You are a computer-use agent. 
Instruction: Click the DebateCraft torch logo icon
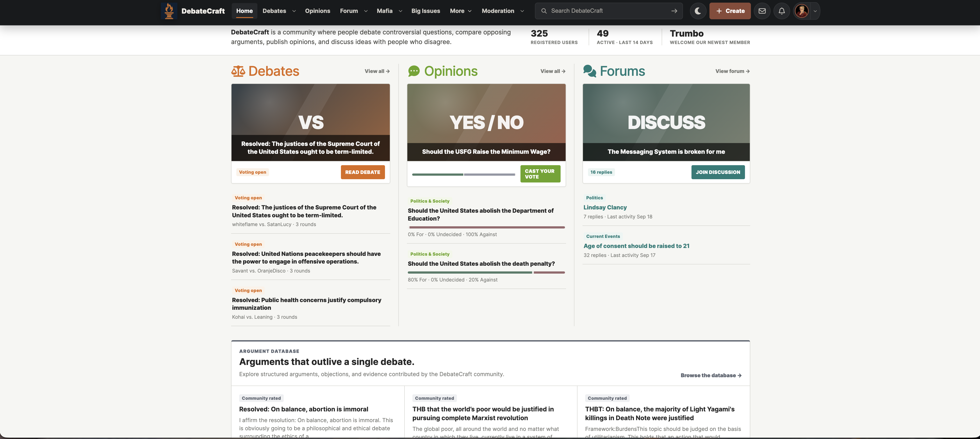click(169, 11)
